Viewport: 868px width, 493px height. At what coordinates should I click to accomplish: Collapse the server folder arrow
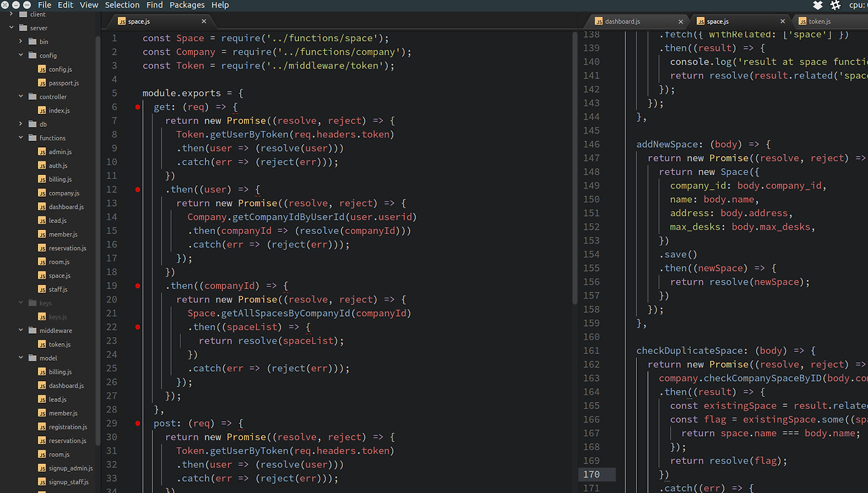pos(12,28)
